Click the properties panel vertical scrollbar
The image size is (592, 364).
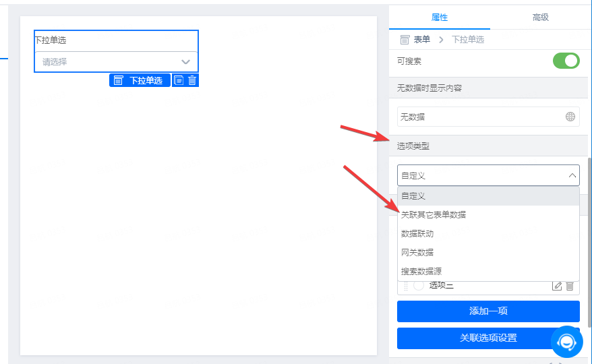[590, 242]
